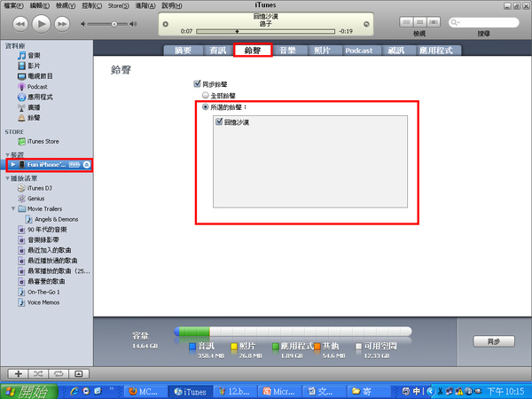Open 說明 menu

(x=172, y=6)
